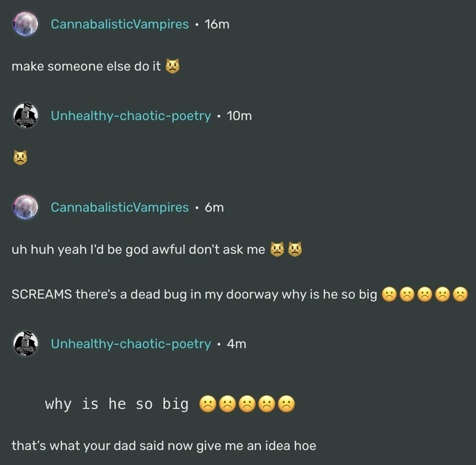Click the 4m timestamp
The image size is (476, 465).
click(236, 344)
